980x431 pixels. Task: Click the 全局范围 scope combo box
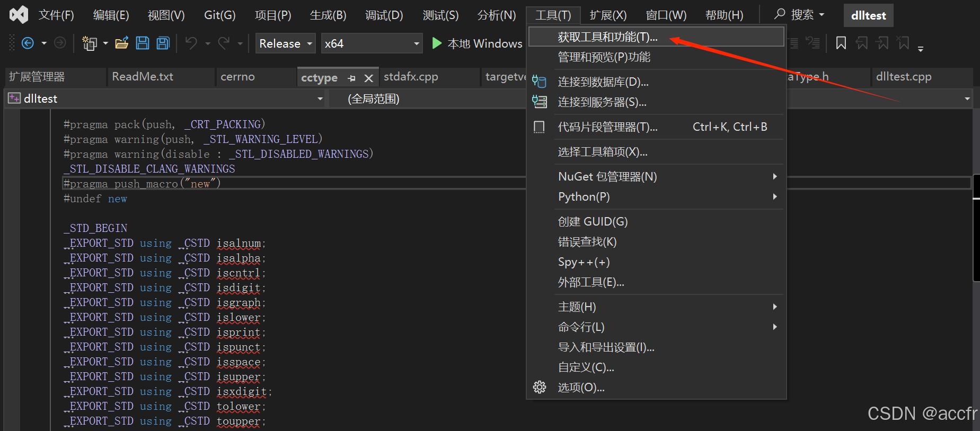point(427,99)
